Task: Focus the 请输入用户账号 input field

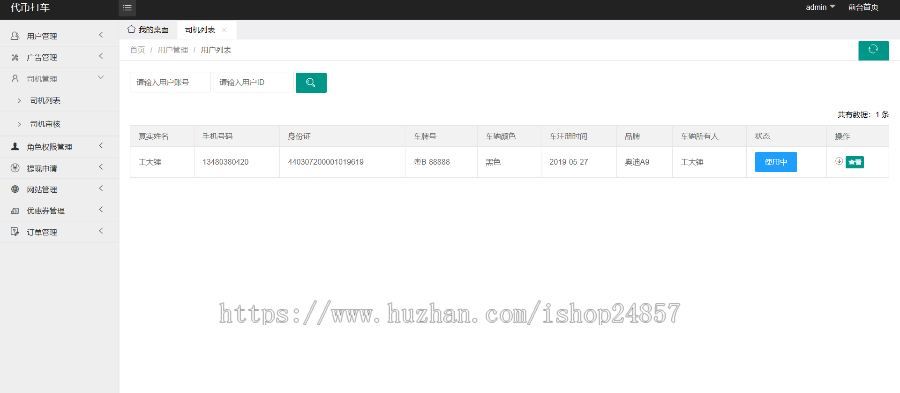Action: coord(170,83)
